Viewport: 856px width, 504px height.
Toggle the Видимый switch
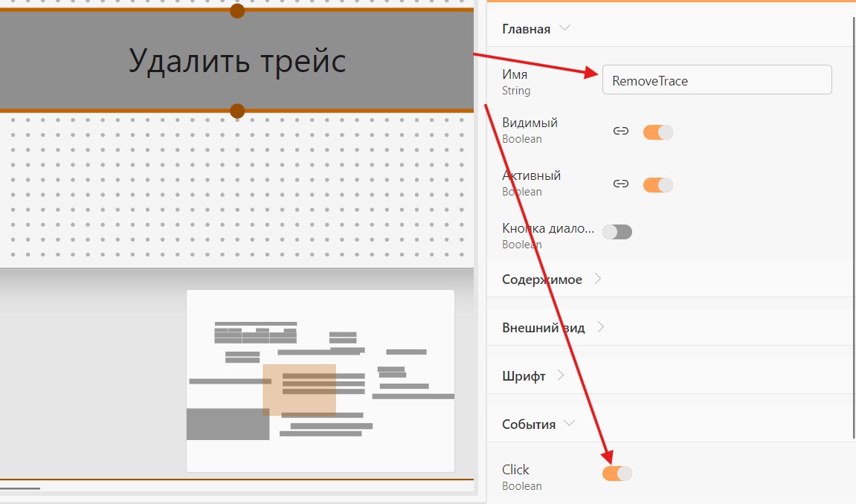tap(658, 132)
